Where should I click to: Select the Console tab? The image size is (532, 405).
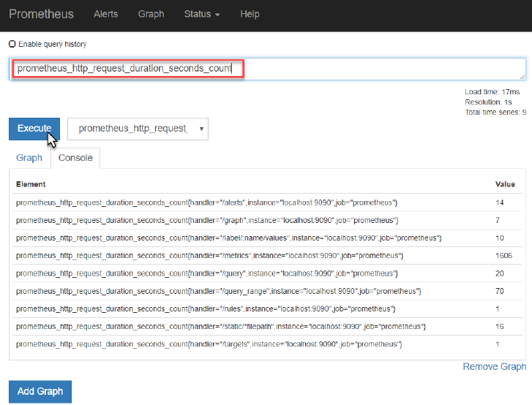pos(75,158)
